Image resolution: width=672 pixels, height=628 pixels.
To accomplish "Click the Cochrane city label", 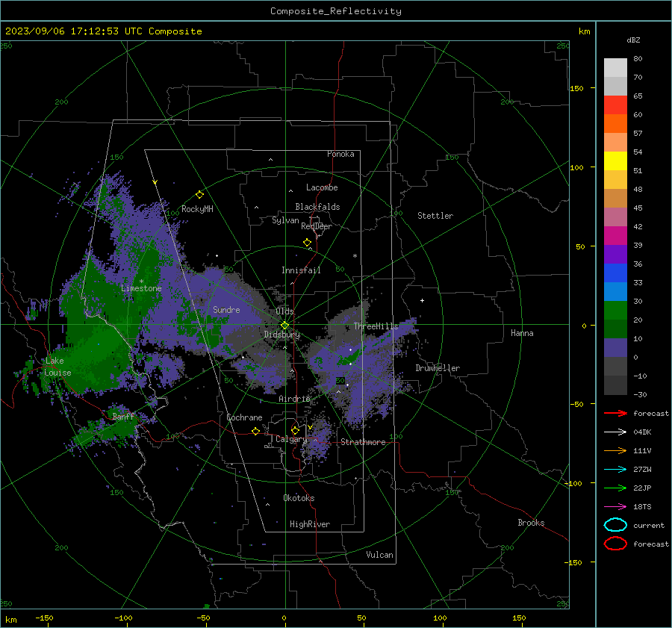I will point(244,417).
